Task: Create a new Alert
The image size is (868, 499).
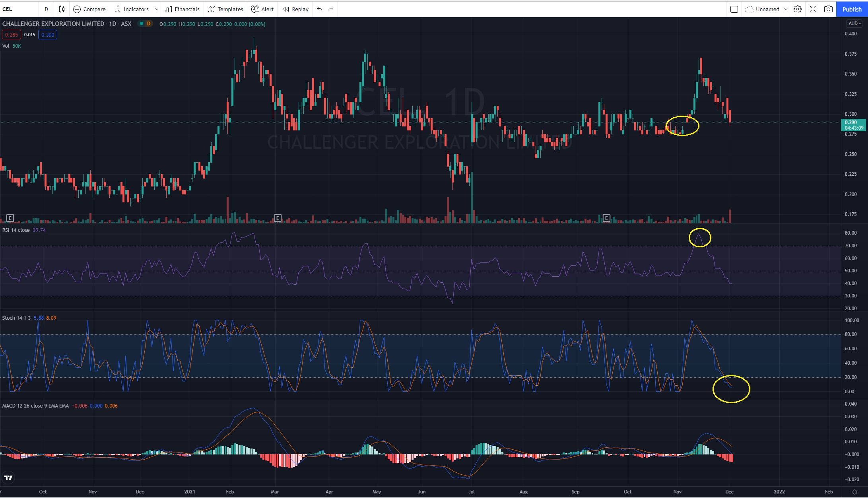Action: click(x=262, y=9)
